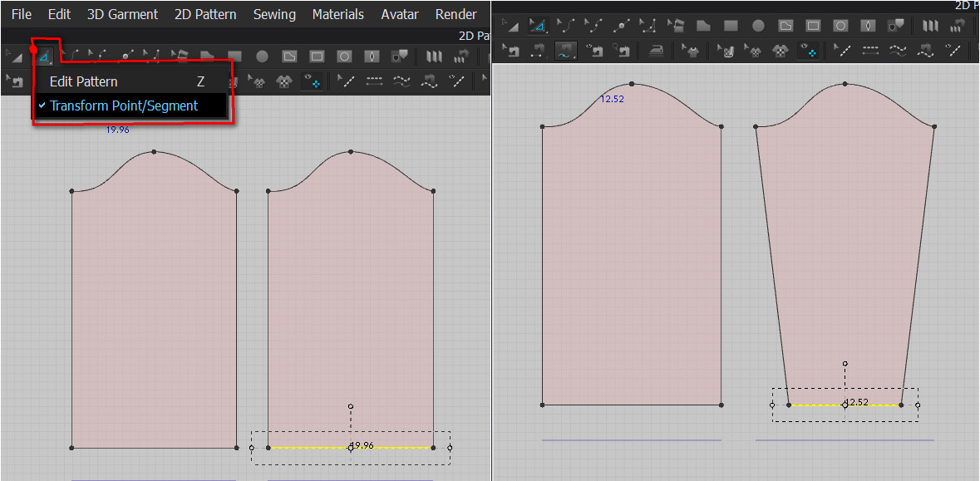This screenshot has height=481, width=980.
Task: Toggle checked Transform Point/Segment option
Action: pyautogui.click(x=123, y=106)
